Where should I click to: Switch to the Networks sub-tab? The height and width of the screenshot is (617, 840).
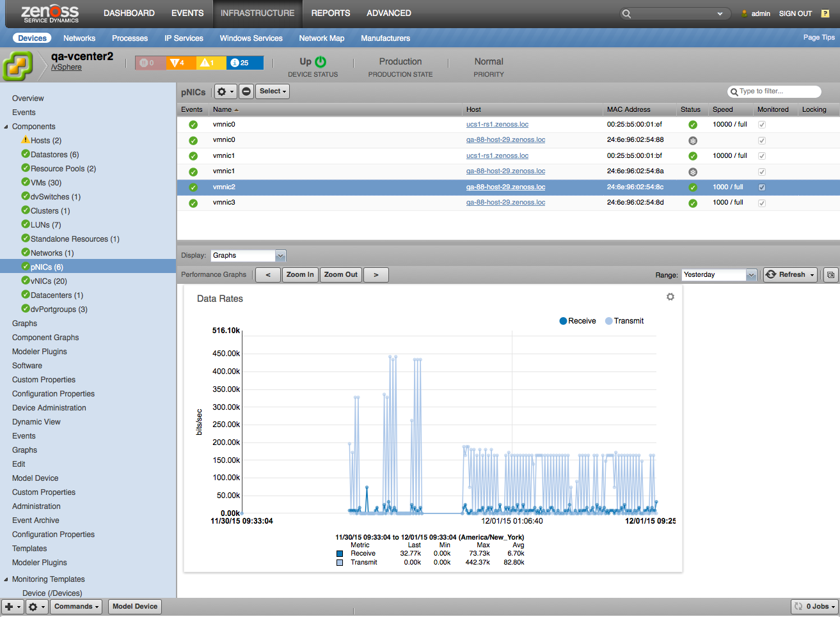[x=79, y=38]
